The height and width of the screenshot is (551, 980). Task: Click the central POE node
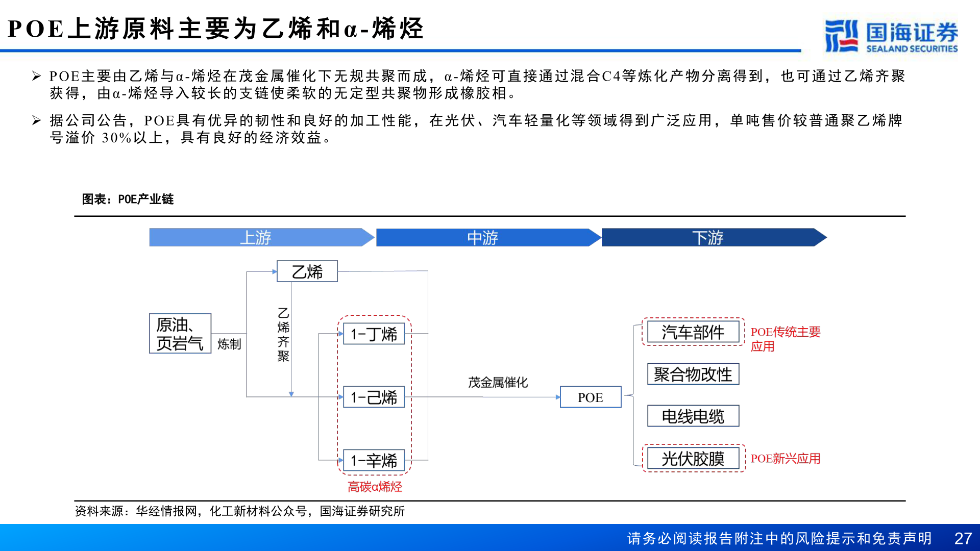590,397
